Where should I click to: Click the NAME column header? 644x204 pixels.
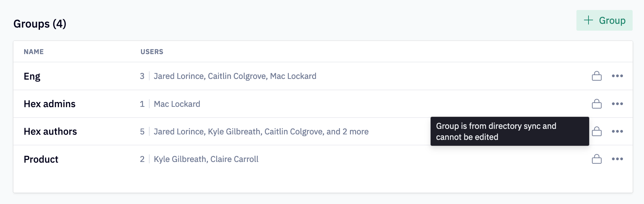click(x=34, y=52)
